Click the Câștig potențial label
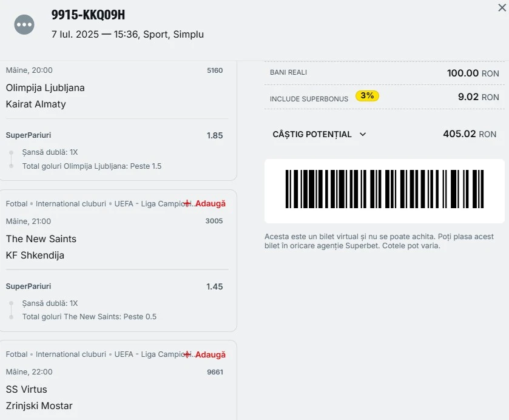 coord(312,134)
